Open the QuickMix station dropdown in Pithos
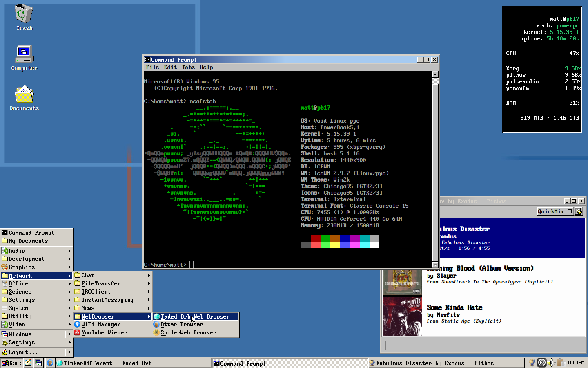The image size is (588, 368). click(x=555, y=211)
